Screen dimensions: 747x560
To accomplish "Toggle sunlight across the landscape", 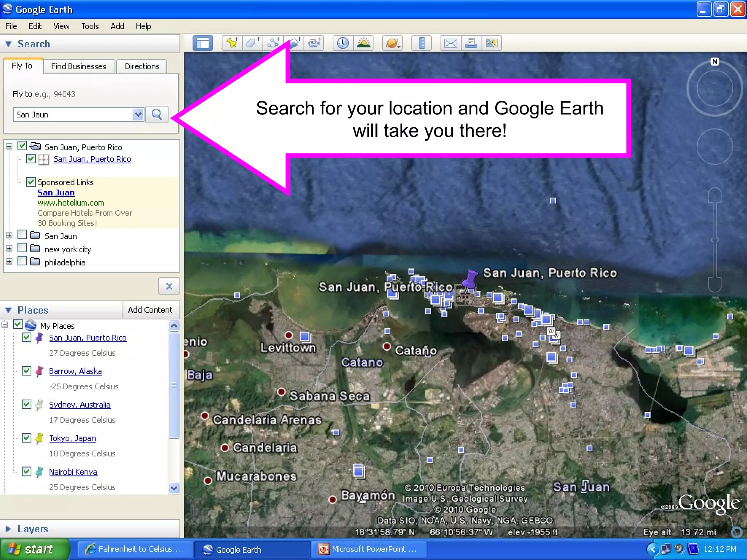I will click(x=363, y=43).
